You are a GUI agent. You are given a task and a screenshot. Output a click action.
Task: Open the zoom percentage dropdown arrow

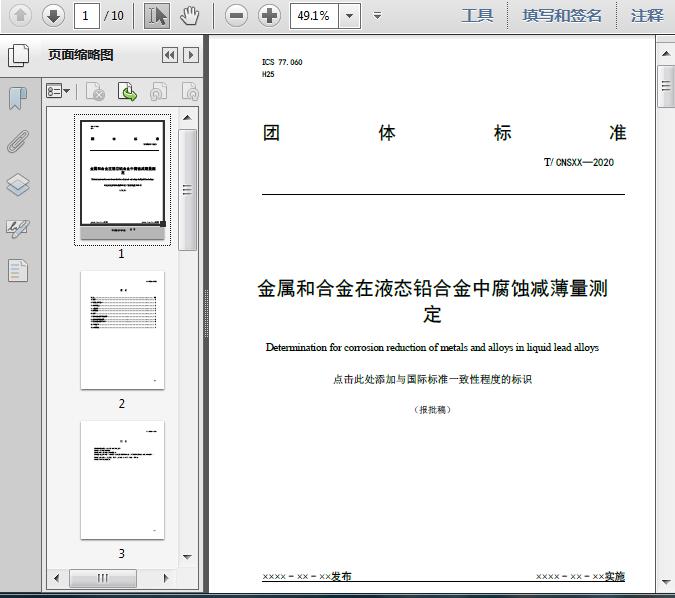pyautogui.click(x=349, y=15)
